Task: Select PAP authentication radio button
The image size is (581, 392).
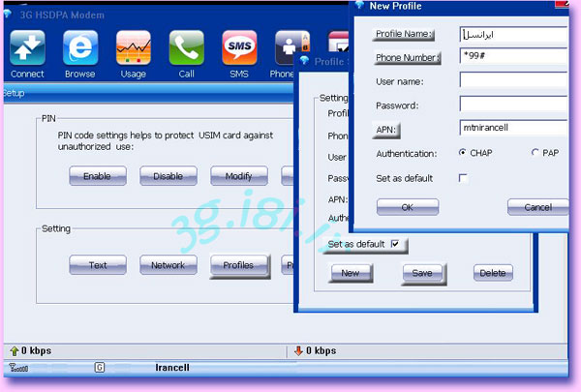Action: coord(535,152)
